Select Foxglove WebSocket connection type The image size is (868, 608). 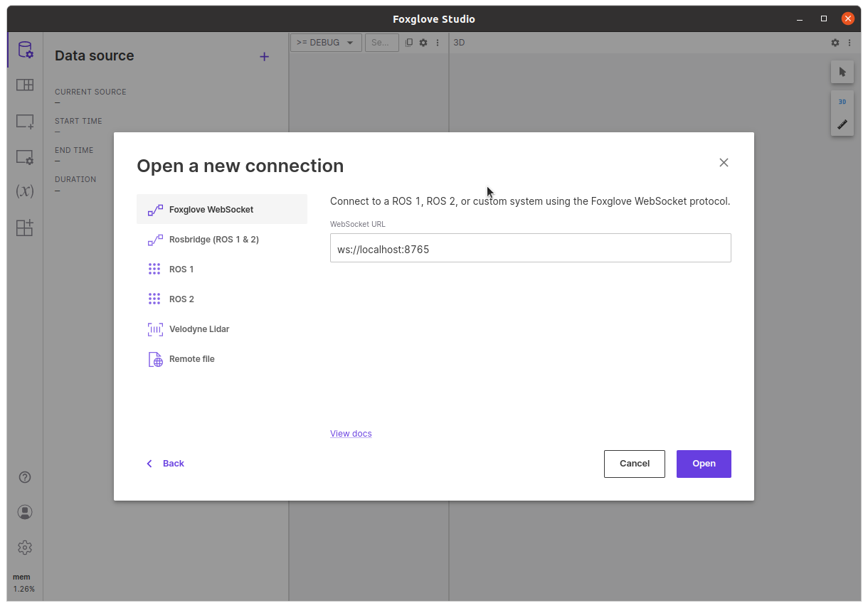222,209
